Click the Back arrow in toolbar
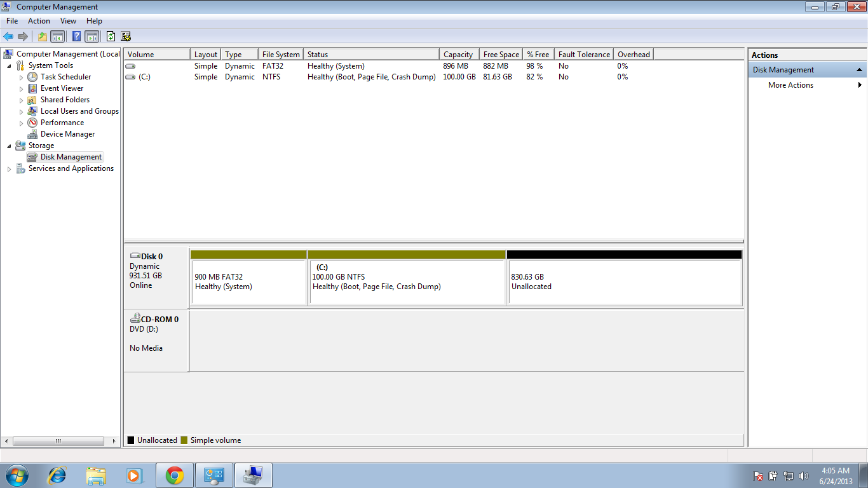This screenshot has height=488, width=868. 8,36
